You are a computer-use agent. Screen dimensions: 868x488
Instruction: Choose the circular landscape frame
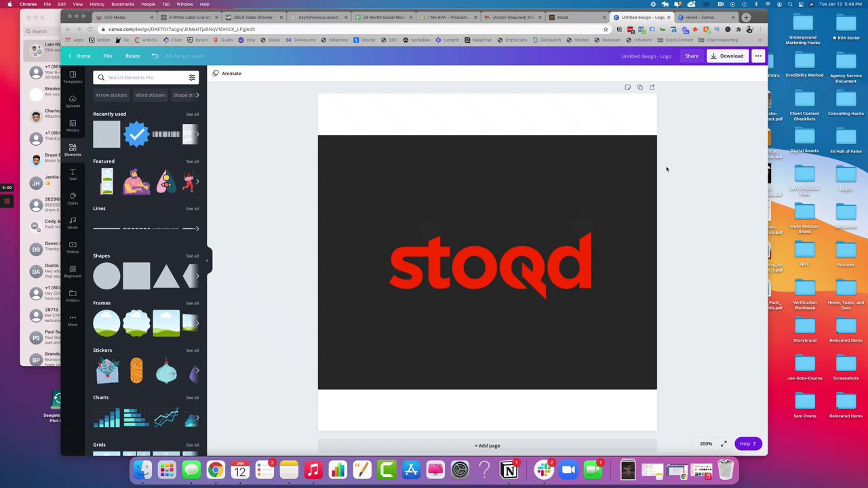coord(106,323)
